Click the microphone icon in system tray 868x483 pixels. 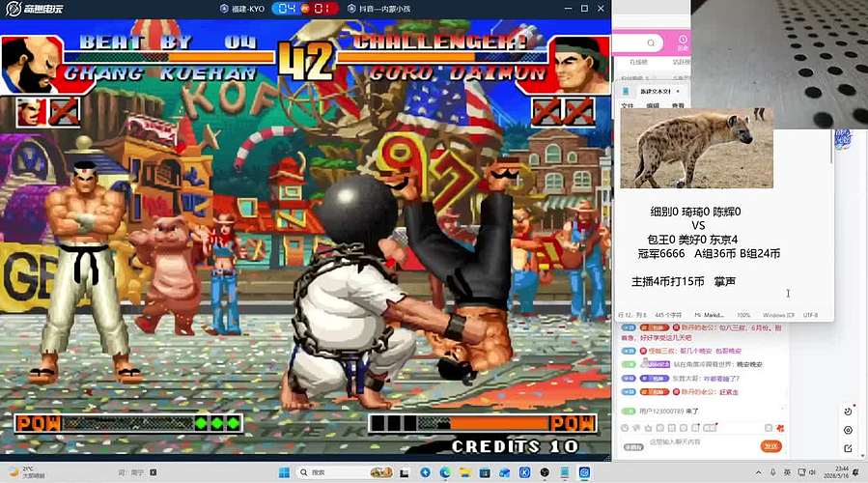(772, 472)
